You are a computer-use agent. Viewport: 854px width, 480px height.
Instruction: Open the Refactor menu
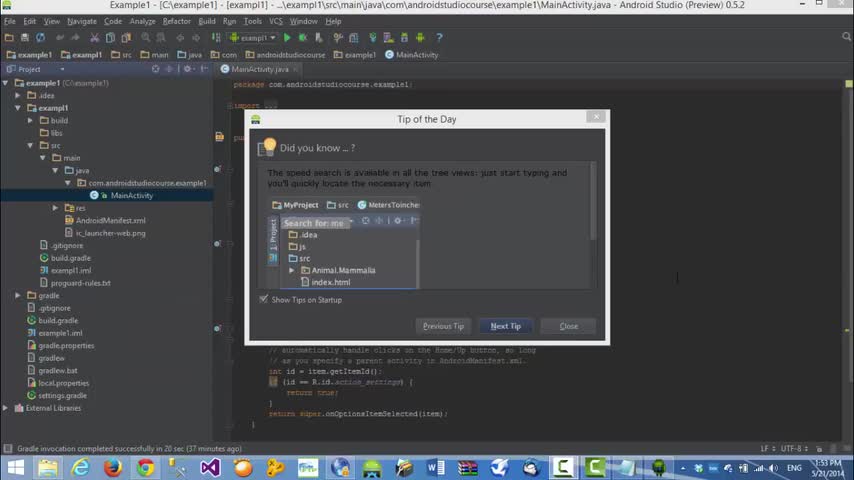[x=176, y=21]
